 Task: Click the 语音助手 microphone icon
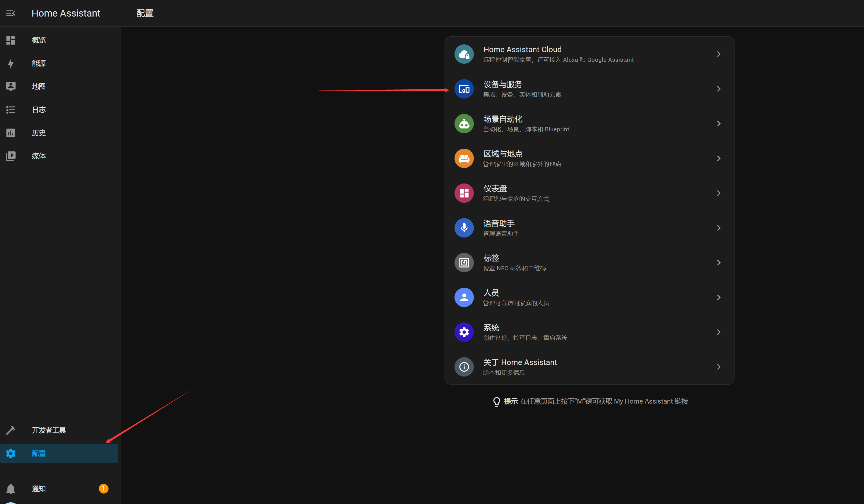(464, 228)
